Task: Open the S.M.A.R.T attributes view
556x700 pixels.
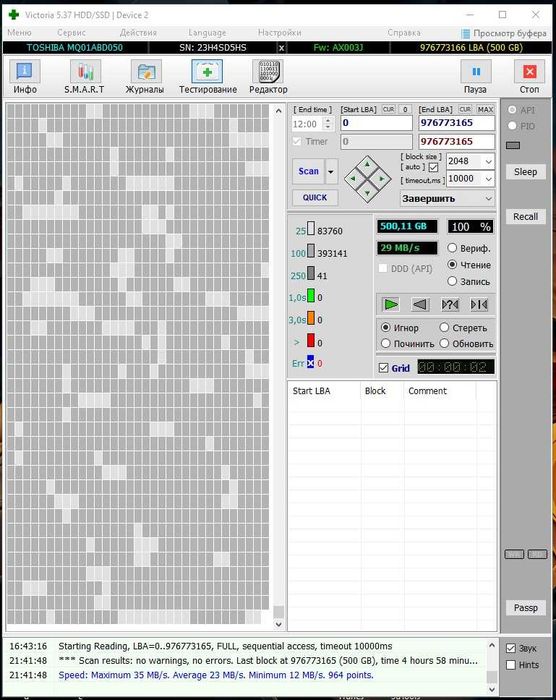Action: (x=84, y=77)
